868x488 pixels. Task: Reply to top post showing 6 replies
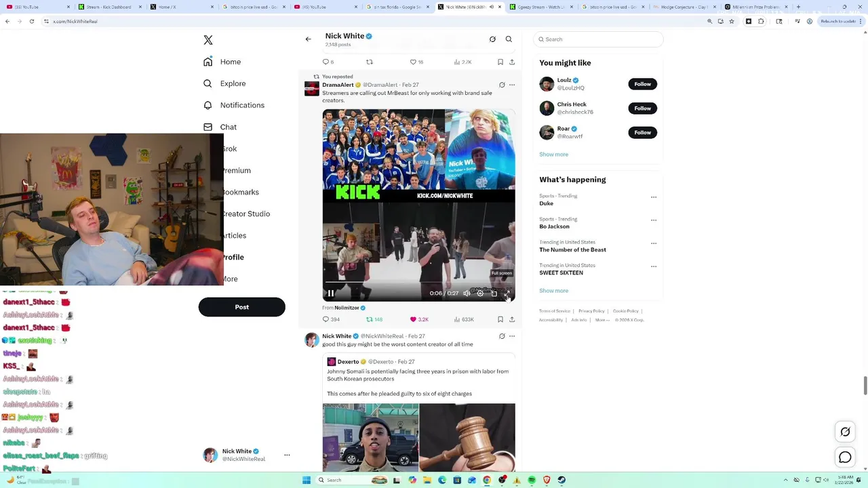coord(328,62)
